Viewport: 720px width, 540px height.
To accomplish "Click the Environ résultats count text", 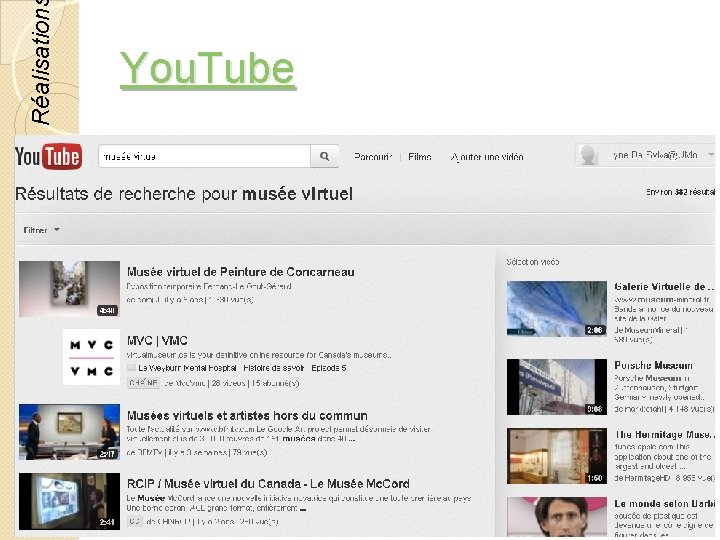I will click(681, 192).
